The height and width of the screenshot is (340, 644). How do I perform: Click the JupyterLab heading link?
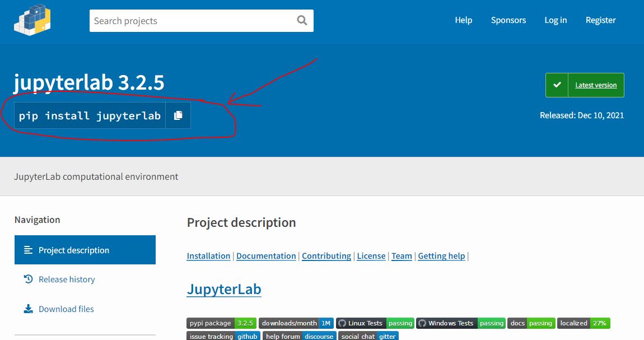[224, 289]
